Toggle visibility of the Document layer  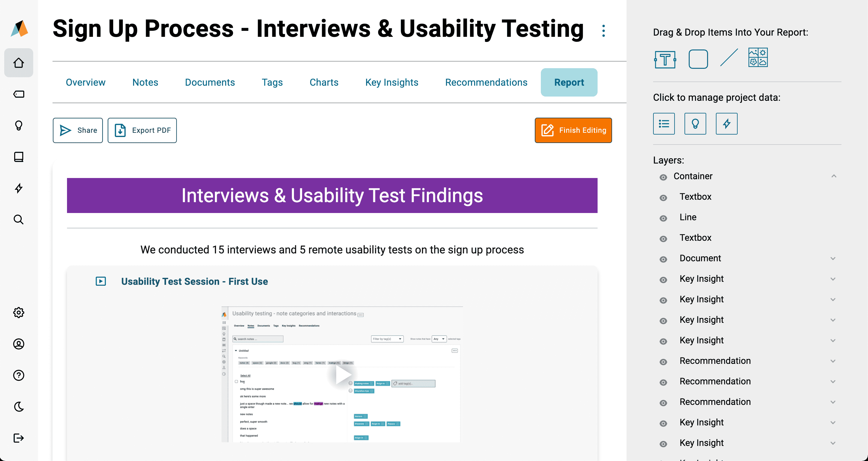pyautogui.click(x=663, y=259)
